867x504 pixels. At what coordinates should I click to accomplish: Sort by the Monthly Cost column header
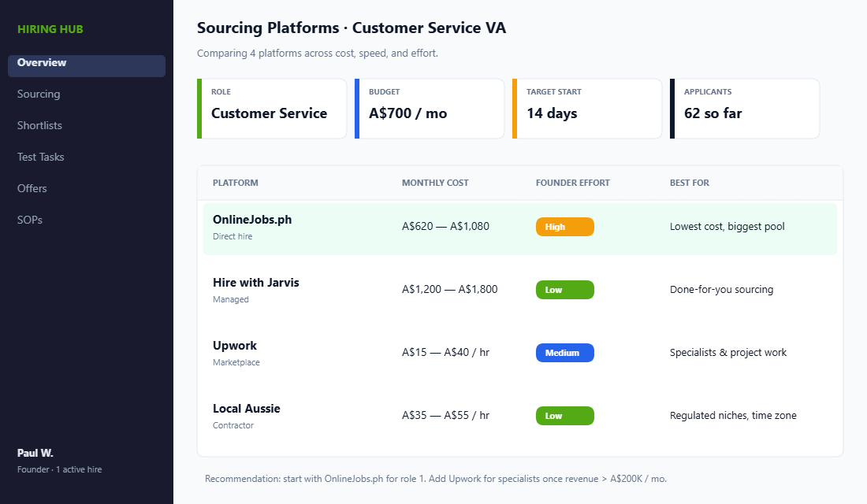(x=435, y=182)
